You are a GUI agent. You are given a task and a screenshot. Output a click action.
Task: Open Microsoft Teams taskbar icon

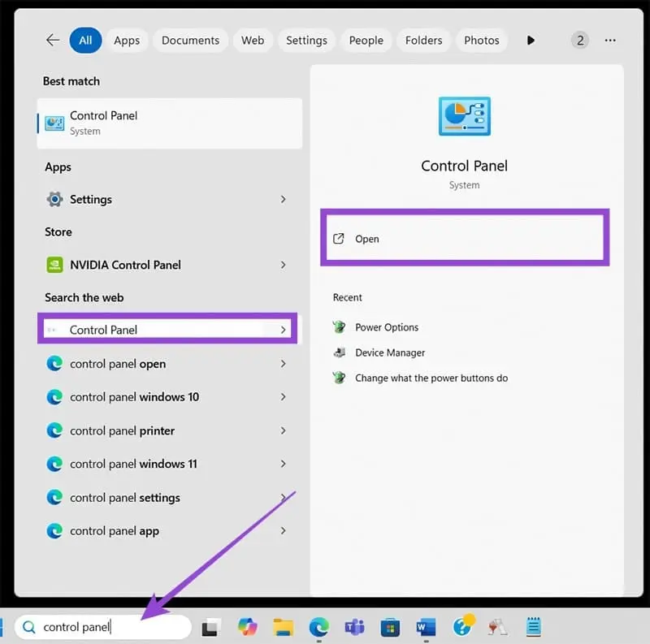tap(354, 627)
